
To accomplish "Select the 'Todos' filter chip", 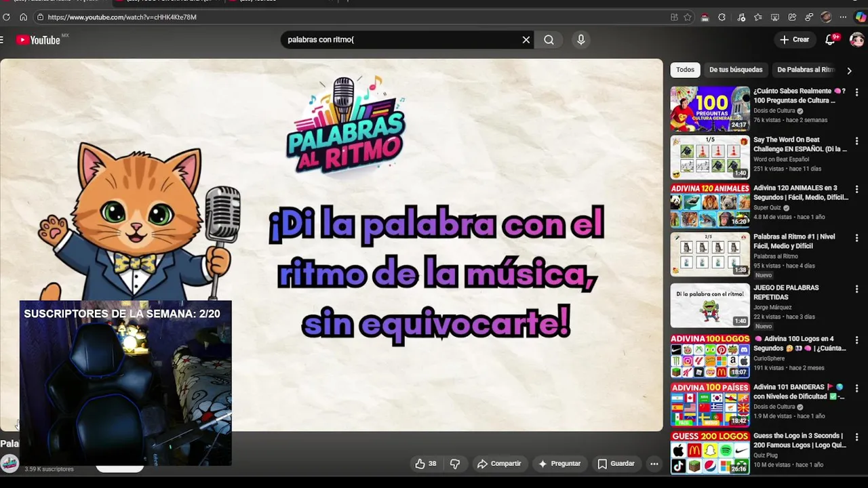I will (x=685, y=70).
